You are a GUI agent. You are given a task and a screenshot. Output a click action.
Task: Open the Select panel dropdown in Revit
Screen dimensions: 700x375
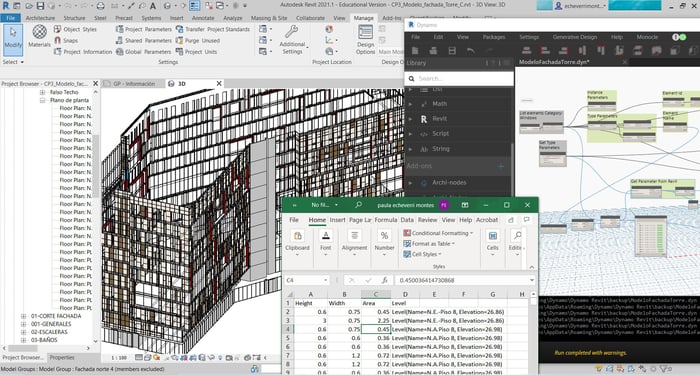tap(13, 62)
